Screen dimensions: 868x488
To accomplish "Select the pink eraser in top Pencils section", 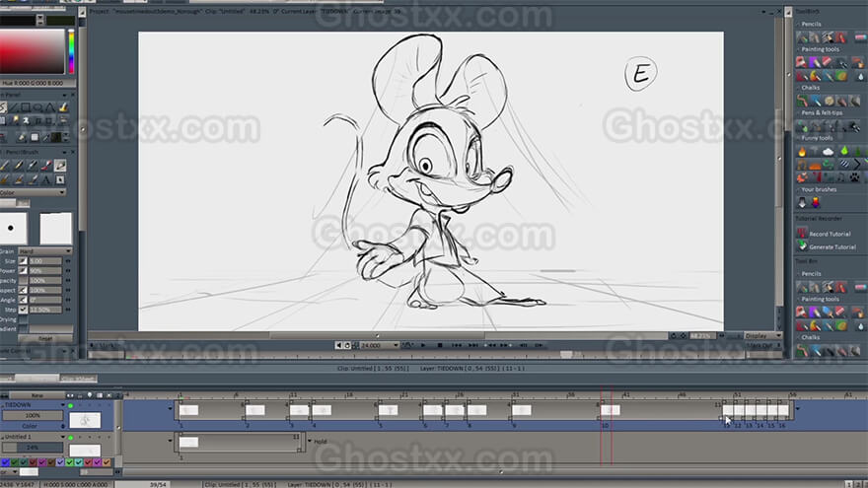I will pos(860,37).
